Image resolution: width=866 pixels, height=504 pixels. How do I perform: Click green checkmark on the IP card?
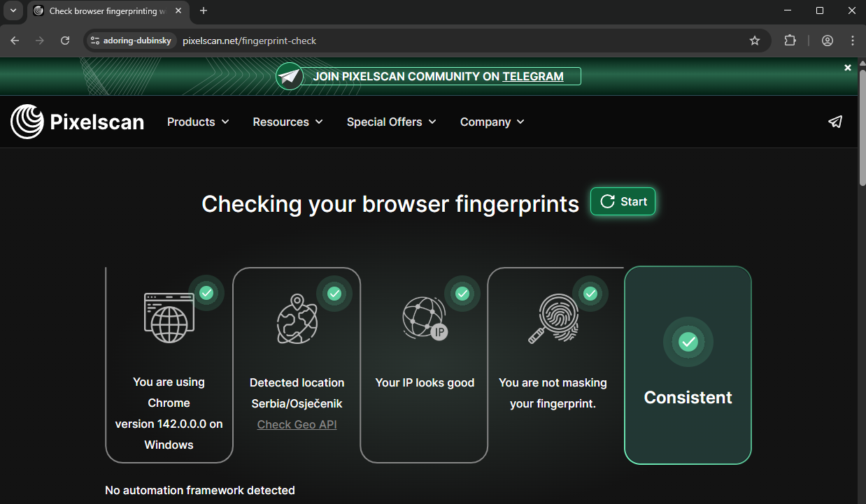pos(462,294)
